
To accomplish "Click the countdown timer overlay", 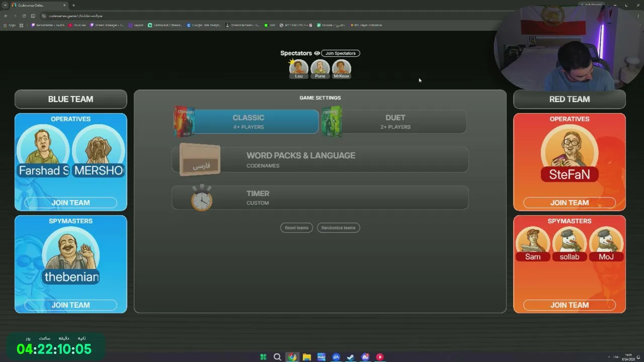I will click(54, 345).
